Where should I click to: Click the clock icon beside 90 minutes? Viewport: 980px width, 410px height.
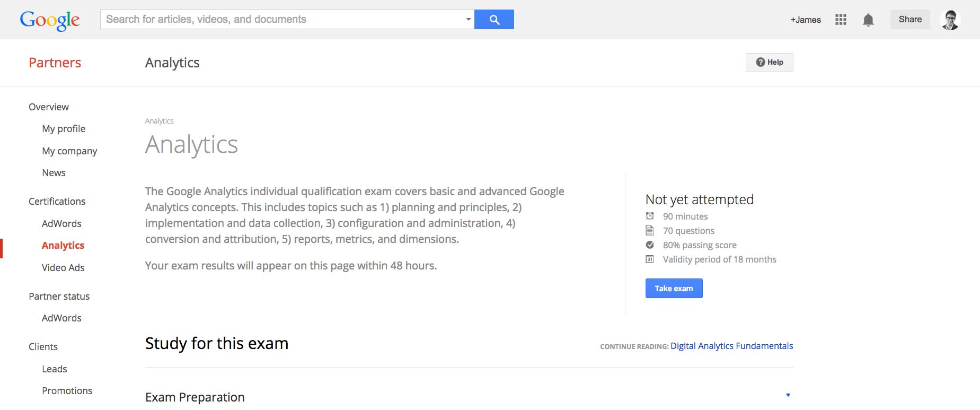(x=650, y=216)
